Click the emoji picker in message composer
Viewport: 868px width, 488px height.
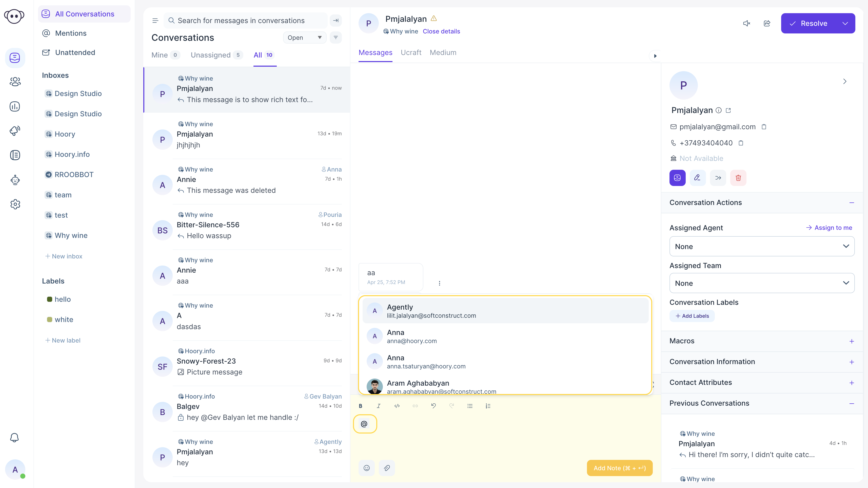click(367, 468)
